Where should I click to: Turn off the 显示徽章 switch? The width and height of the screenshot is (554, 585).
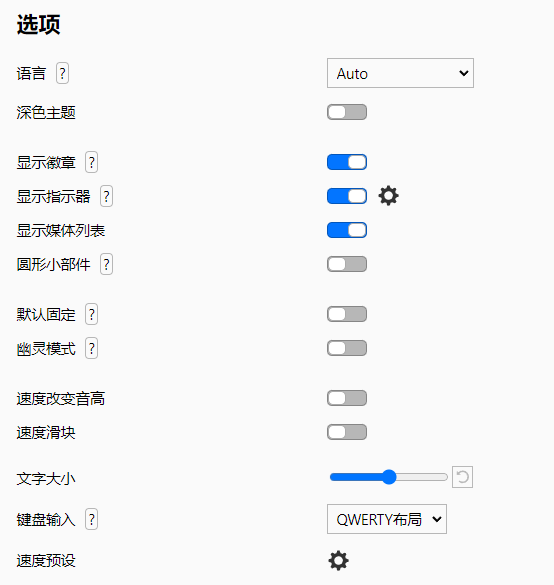click(x=347, y=162)
